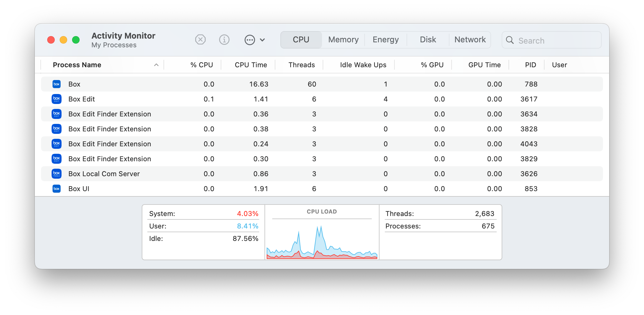This screenshot has width=644, height=315.
Task: Sort by the % CPU column header
Action: pyautogui.click(x=201, y=65)
